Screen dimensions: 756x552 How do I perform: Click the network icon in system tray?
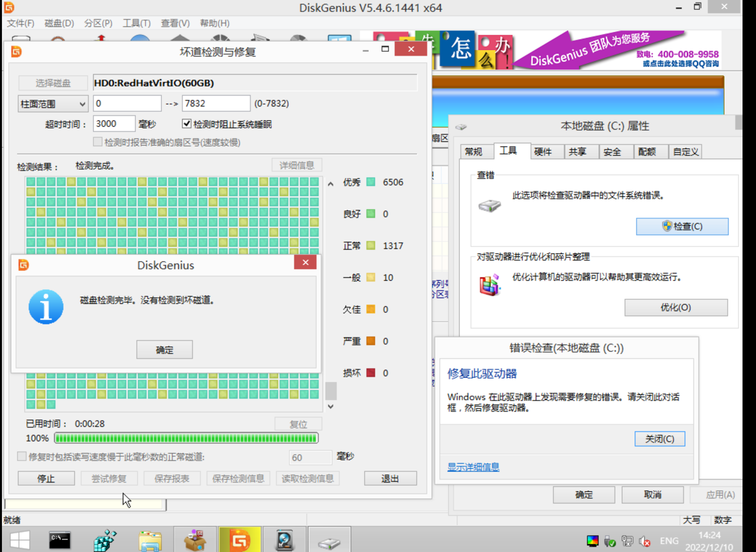click(627, 541)
